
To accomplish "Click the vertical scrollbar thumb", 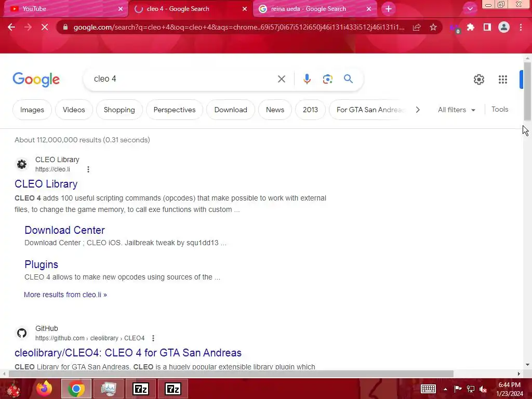I will 527,91.
